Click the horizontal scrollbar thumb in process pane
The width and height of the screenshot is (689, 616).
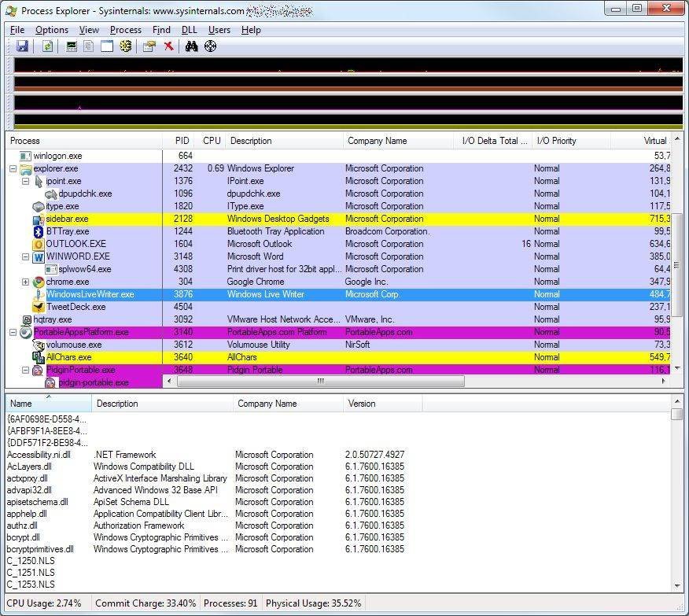(x=320, y=381)
